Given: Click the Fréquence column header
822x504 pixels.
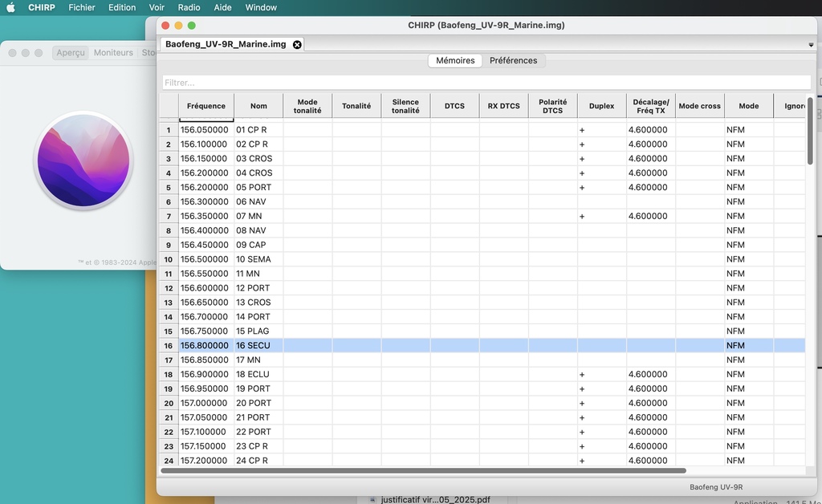Looking at the screenshot, I should 206,106.
